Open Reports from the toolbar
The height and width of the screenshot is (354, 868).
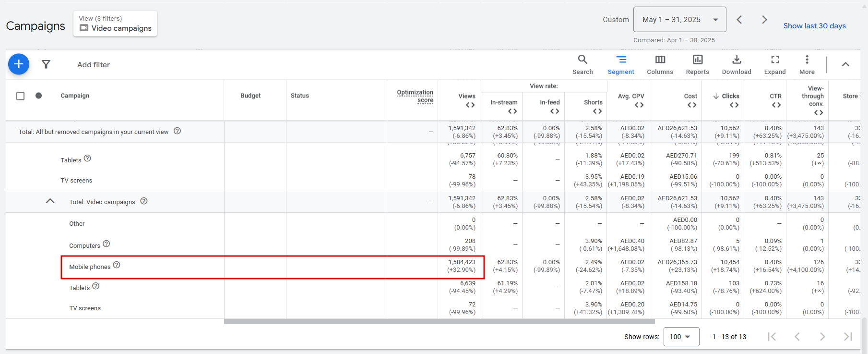697,64
